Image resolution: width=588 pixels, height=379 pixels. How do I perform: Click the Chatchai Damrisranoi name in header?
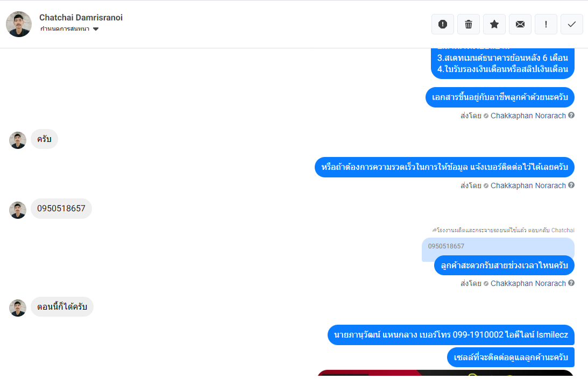(81, 18)
